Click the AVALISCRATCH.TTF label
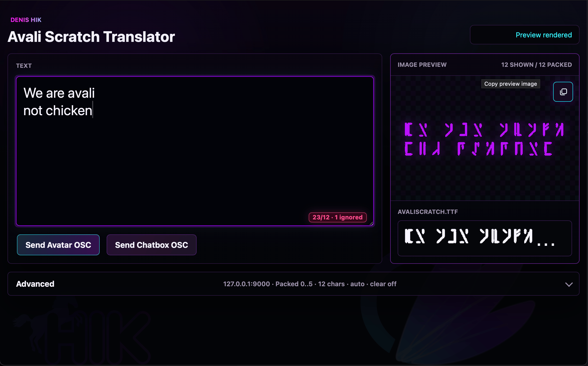 pyautogui.click(x=428, y=212)
